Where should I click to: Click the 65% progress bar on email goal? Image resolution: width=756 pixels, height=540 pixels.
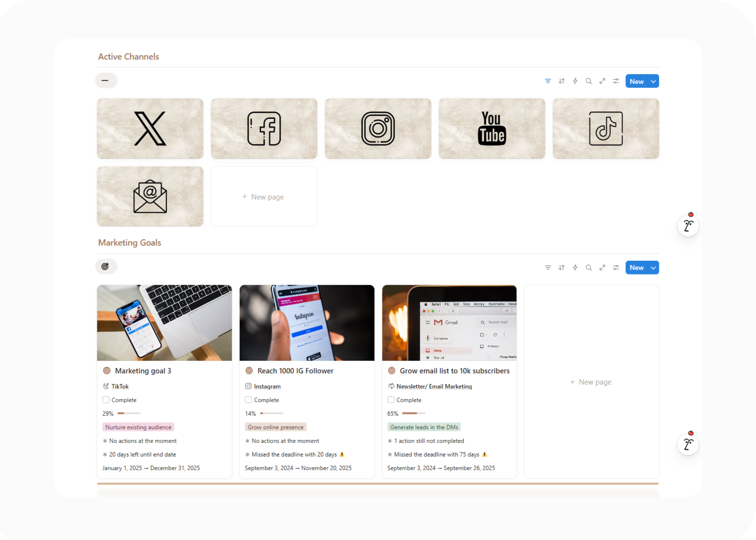pyautogui.click(x=413, y=413)
